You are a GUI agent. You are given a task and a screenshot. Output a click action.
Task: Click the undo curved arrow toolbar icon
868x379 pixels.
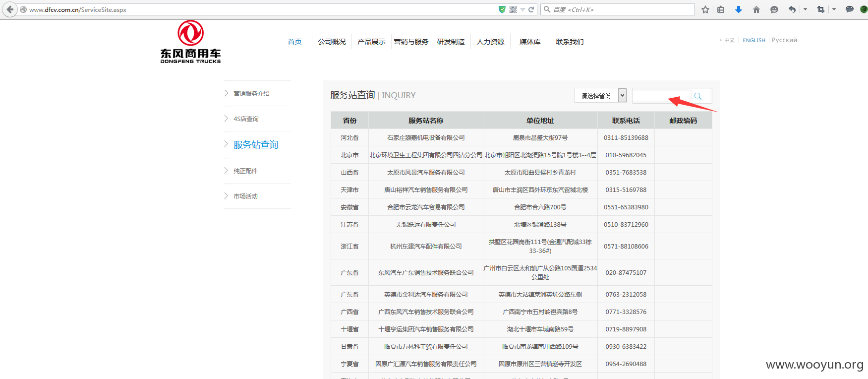click(792, 9)
